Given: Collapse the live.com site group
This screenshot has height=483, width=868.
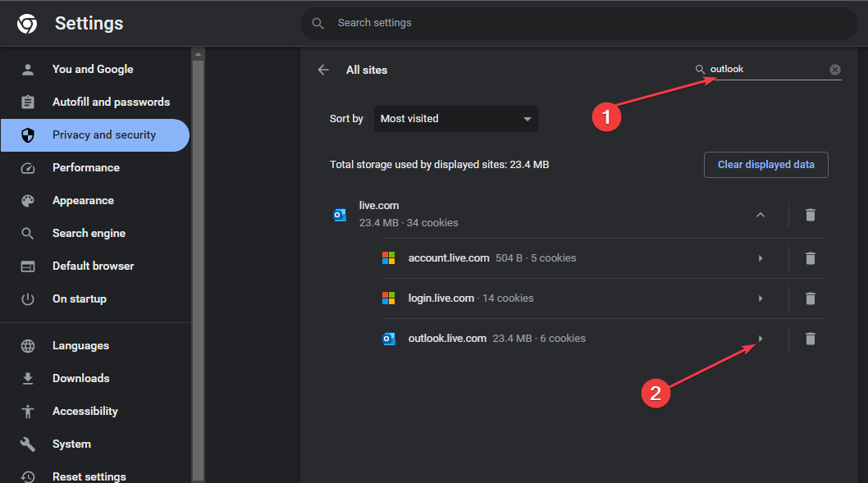Looking at the screenshot, I should (x=760, y=215).
